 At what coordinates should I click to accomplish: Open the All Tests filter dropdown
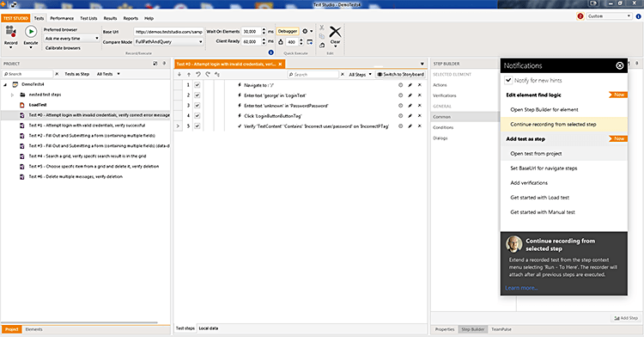pyautogui.click(x=108, y=74)
